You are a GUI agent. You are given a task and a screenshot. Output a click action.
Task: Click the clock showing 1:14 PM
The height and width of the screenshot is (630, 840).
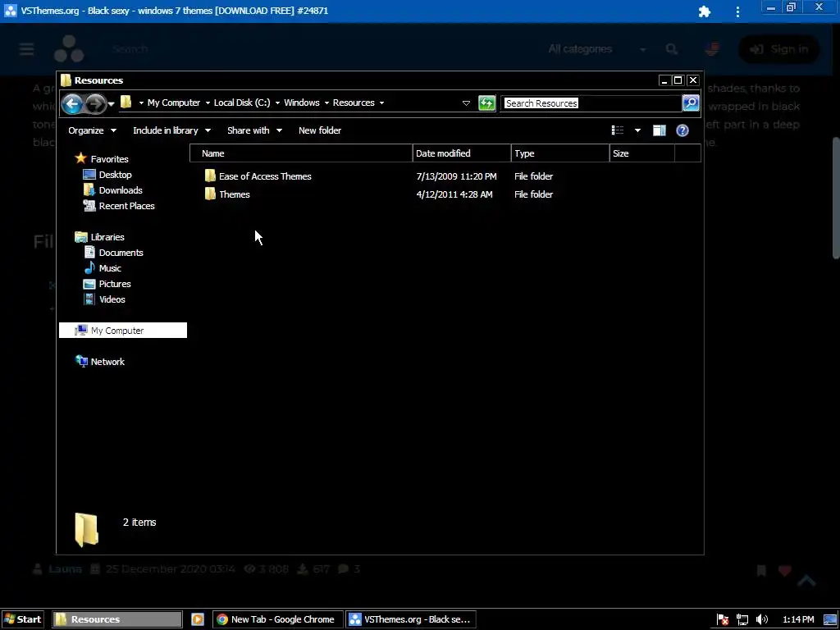click(x=798, y=620)
